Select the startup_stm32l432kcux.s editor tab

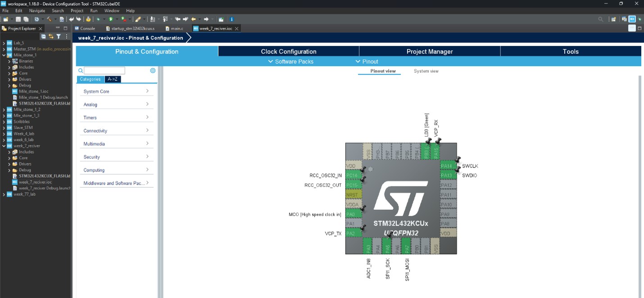click(x=130, y=28)
